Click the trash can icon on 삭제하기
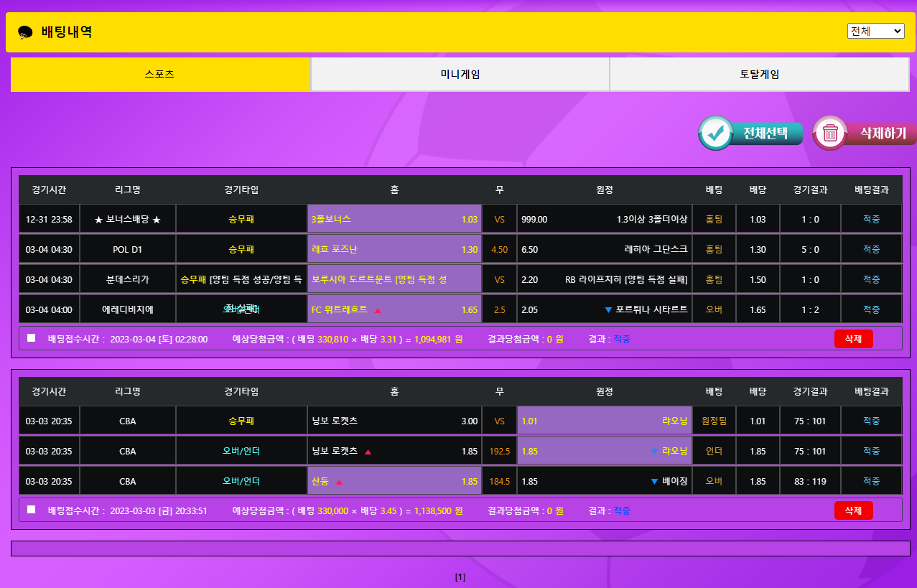The height and width of the screenshot is (588, 917). (x=830, y=133)
